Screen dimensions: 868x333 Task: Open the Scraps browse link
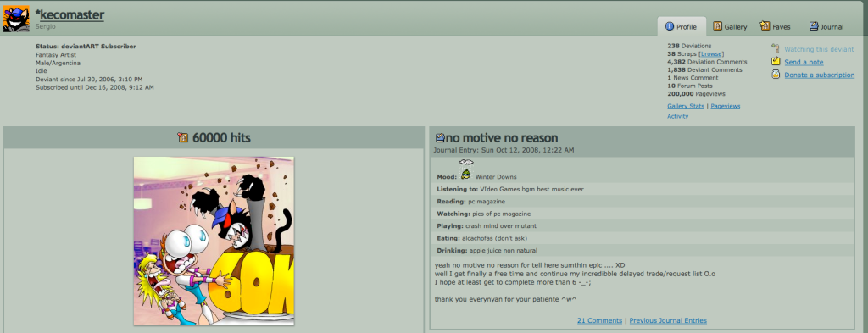tap(711, 54)
